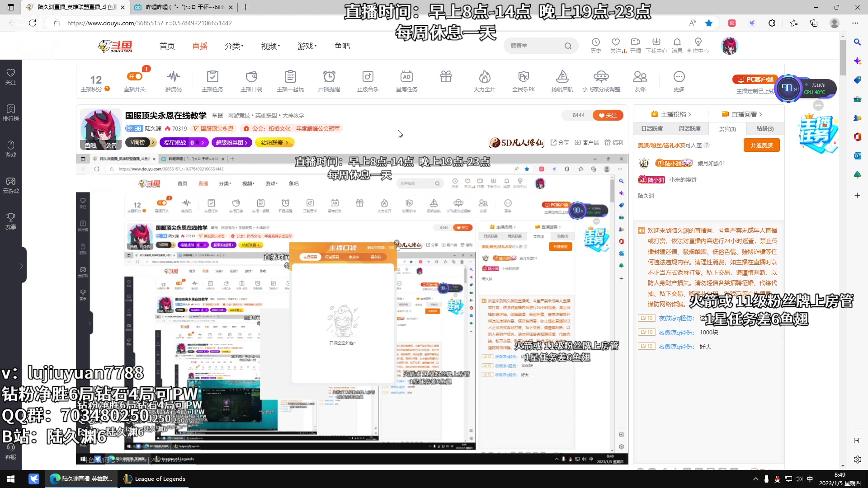The image size is (868, 488).
Task: Open 主播投稿 arrow link
Action: [x=671, y=114]
